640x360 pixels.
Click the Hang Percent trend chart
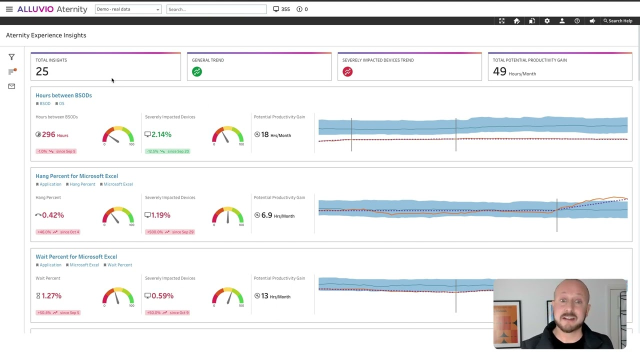(473, 214)
